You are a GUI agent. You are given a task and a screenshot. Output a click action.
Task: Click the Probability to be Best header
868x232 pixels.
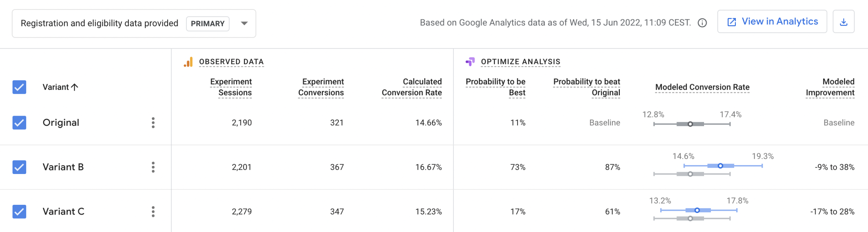pos(495,87)
